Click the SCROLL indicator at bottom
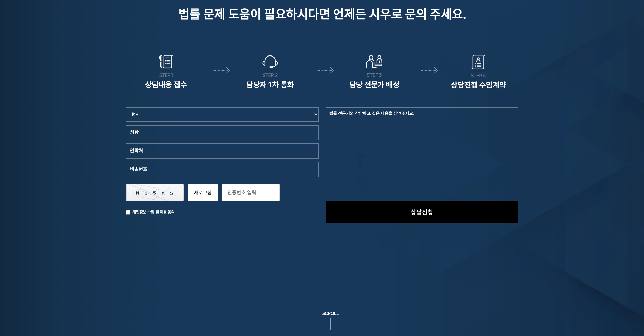The width and height of the screenshot is (644, 336). click(331, 320)
